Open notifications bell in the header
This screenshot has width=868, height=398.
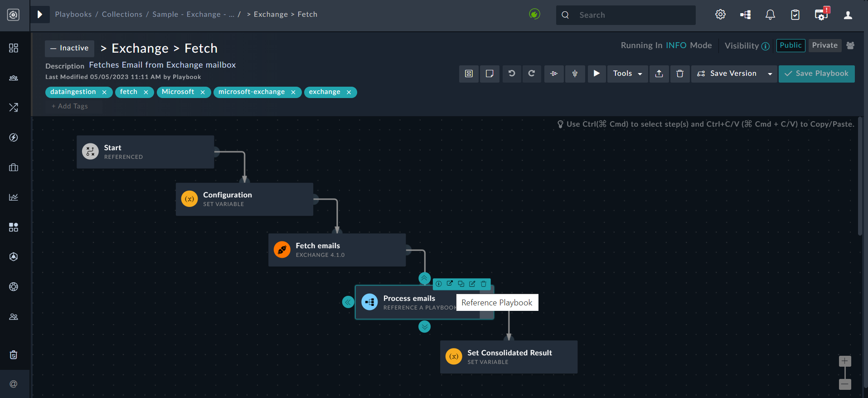click(x=770, y=15)
